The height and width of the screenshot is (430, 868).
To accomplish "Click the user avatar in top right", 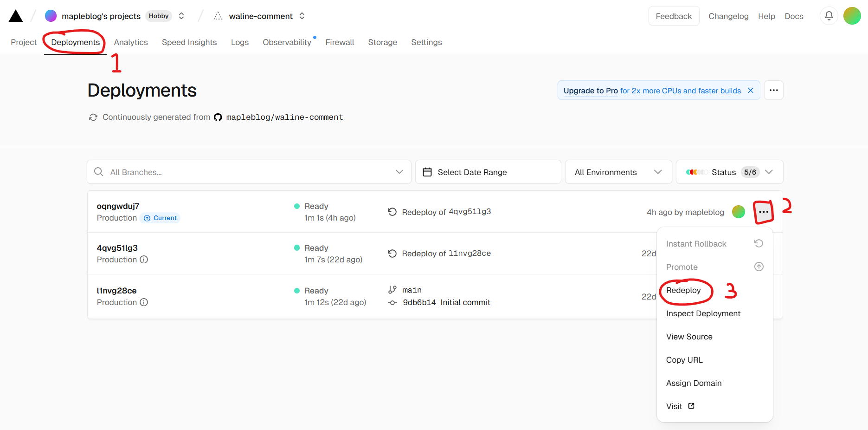I will point(852,16).
